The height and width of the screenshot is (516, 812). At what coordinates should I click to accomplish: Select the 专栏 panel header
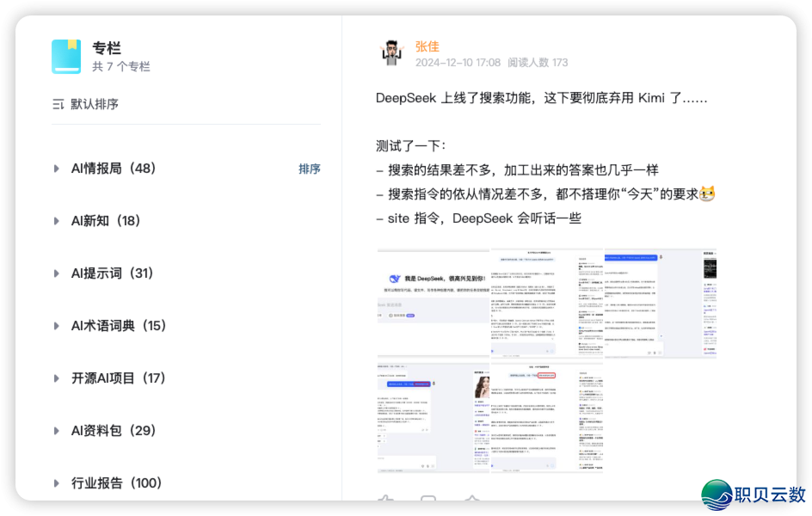(106, 49)
